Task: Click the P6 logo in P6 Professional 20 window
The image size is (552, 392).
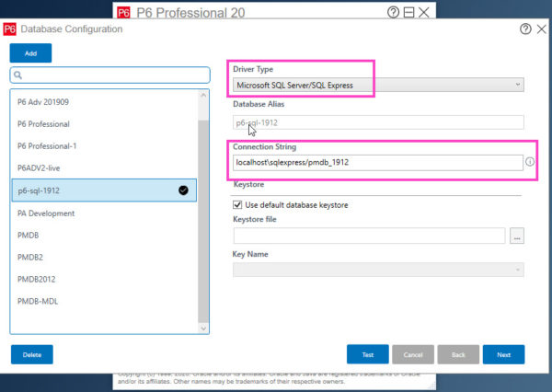Action: coord(123,13)
